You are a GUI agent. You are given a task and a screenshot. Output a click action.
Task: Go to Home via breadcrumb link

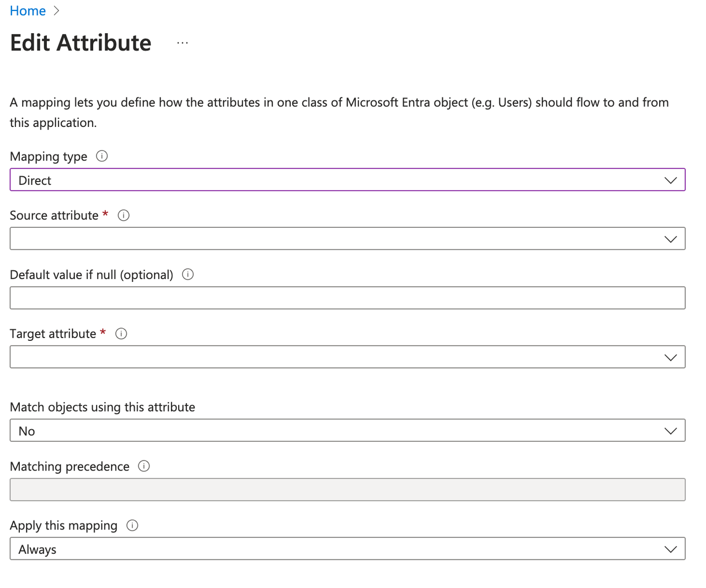click(x=28, y=11)
